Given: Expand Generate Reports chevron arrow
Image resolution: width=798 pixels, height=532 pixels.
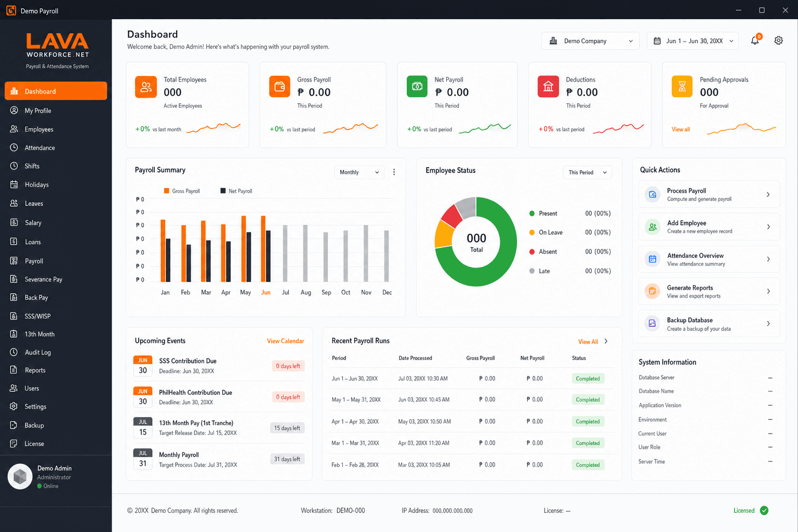Looking at the screenshot, I should click(x=768, y=291).
